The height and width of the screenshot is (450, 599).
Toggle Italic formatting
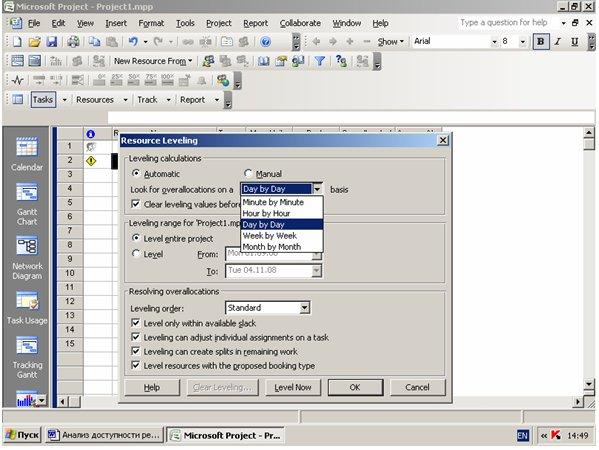tap(558, 42)
